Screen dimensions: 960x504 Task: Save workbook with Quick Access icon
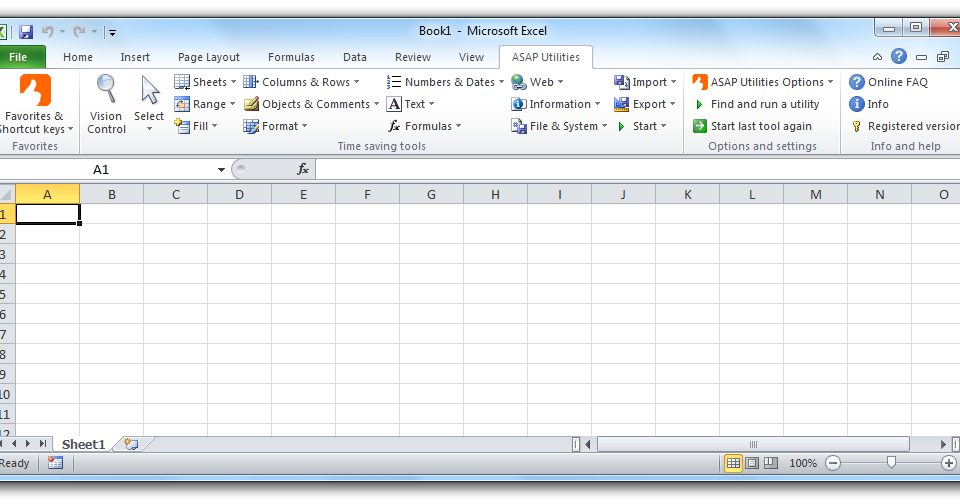(x=26, y=31)
